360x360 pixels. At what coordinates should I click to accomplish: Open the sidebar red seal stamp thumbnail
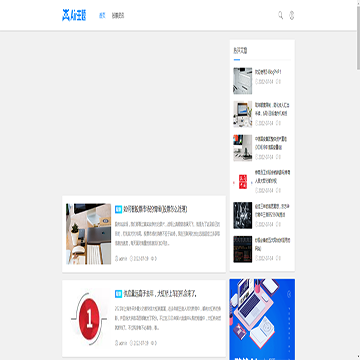pyautogui.click(x=243, y=182)
